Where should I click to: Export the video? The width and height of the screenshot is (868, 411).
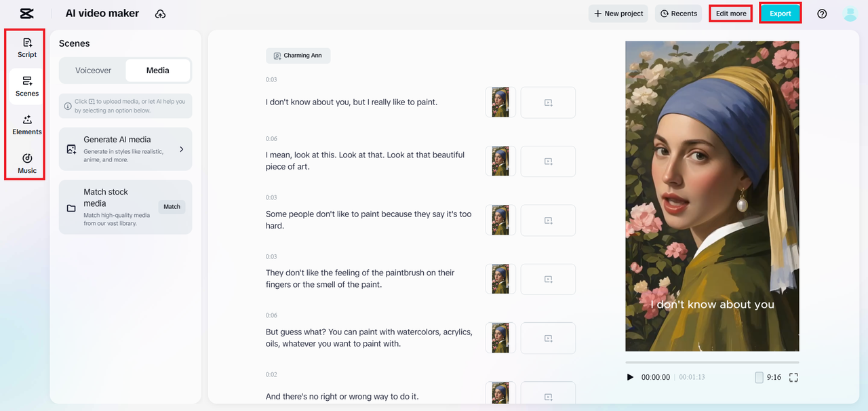point(780,13)
